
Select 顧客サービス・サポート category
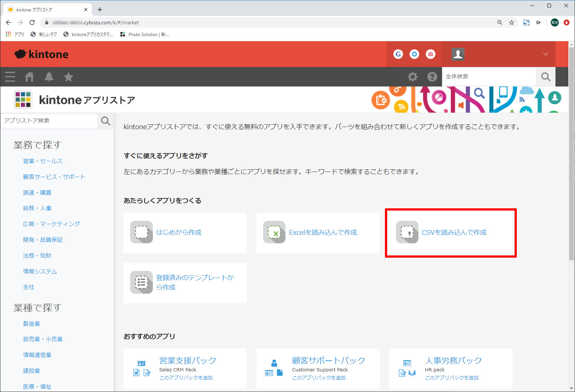(x=54, y=177)
